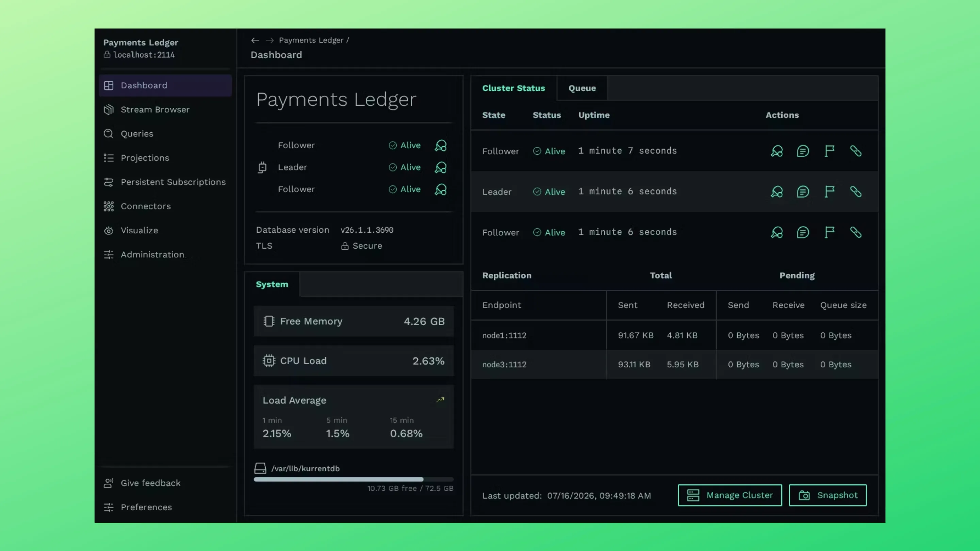The image size is (980, 551).
Task: Click node icon in Leader table row
Action: (x=777, y=191)
